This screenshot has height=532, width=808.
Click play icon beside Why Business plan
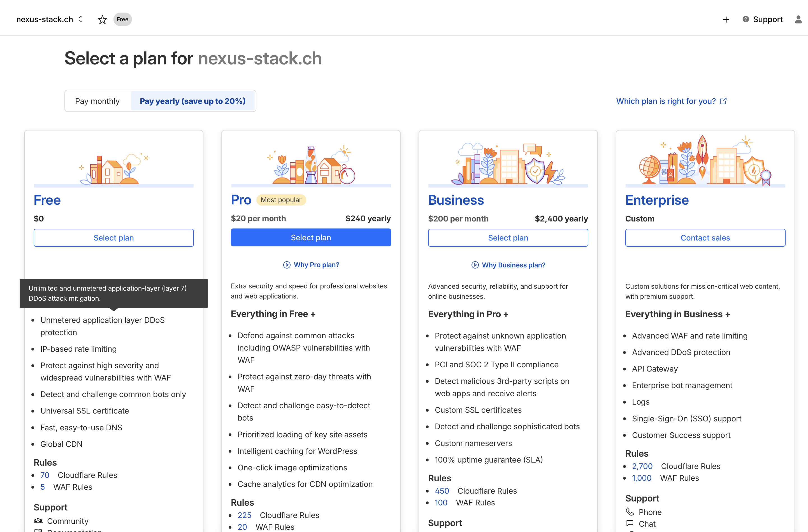click(475, 265)
